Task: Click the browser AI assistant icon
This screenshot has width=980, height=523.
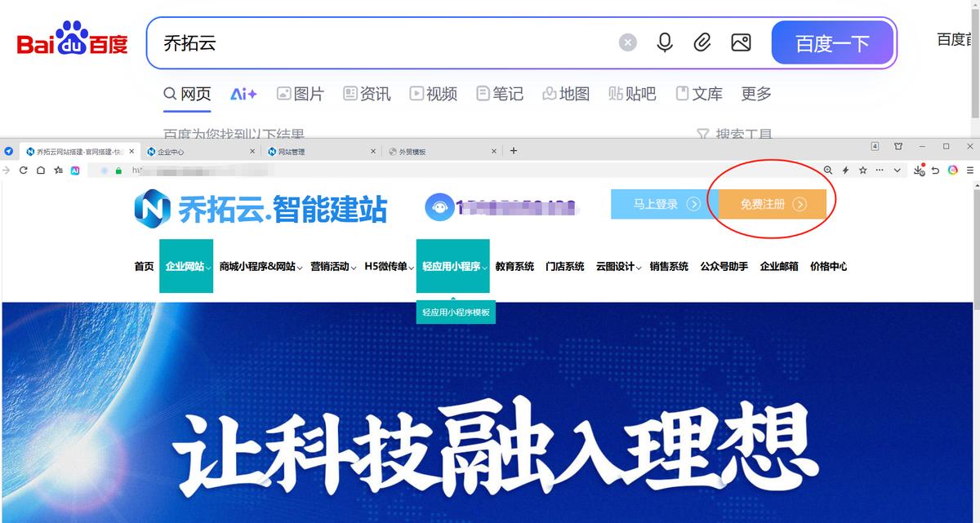Action: click(x=74, y=171)
